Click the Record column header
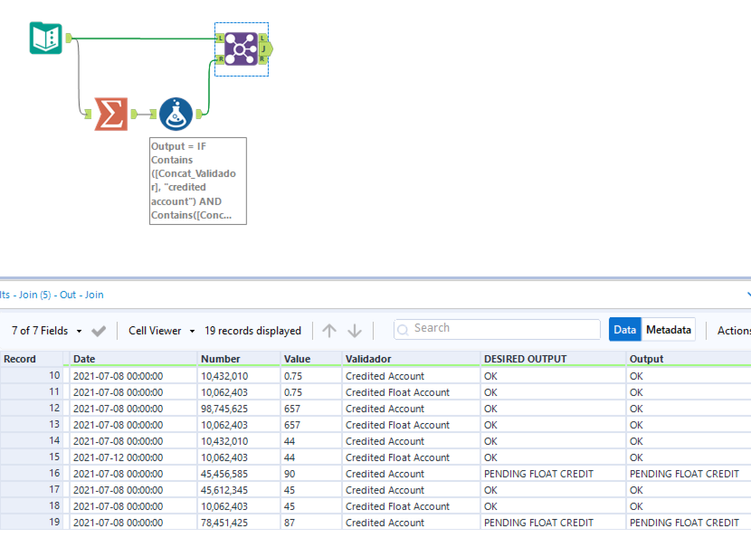Viewport: 751px width, 534px height. pyautogui.click(x=32, y=359)
